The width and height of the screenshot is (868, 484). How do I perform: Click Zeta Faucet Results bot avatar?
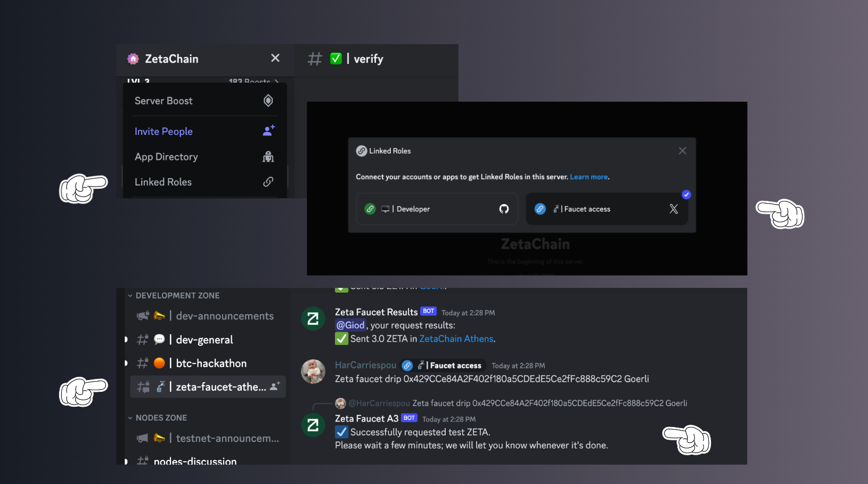(x=313, y=319)
